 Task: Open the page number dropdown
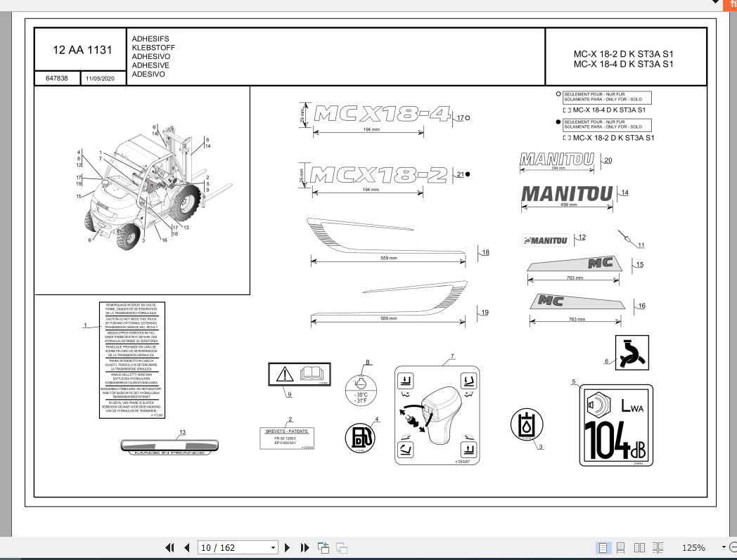tap(273, 547)
